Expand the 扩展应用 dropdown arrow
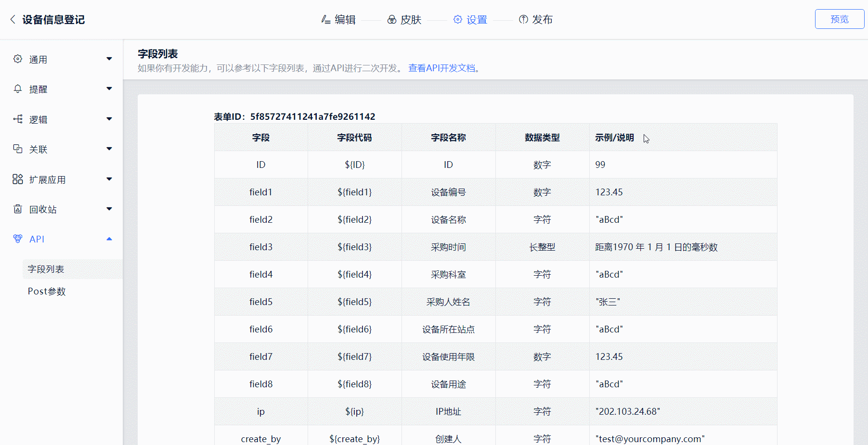Image resolution: width=868 pixels, height=445 pixels. [x=109, y=179]
